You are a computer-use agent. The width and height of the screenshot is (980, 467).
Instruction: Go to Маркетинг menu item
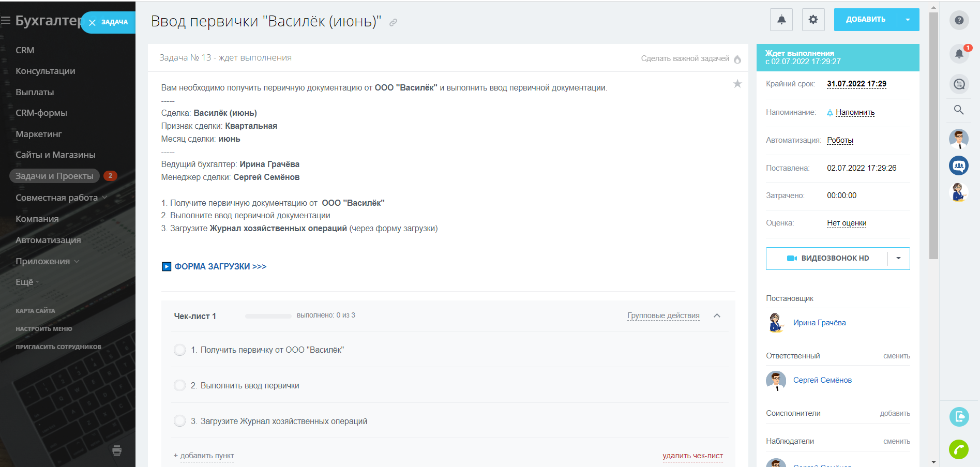click(x=39, y=134)
